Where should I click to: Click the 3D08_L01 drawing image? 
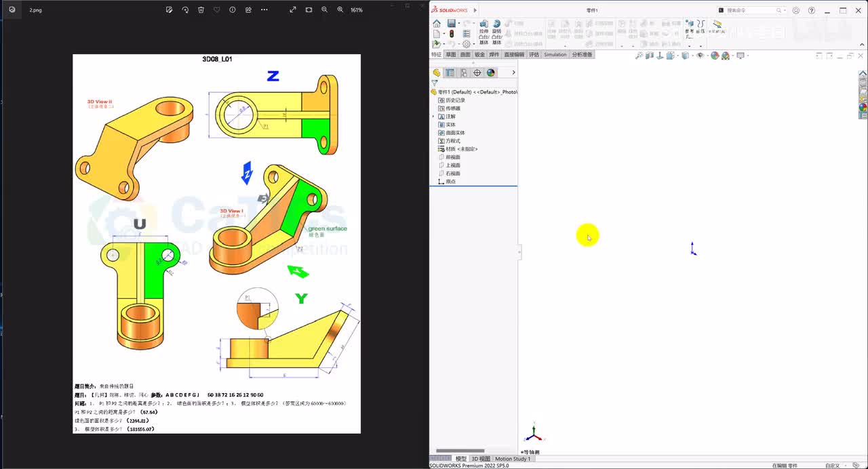[x=217, y=244]
